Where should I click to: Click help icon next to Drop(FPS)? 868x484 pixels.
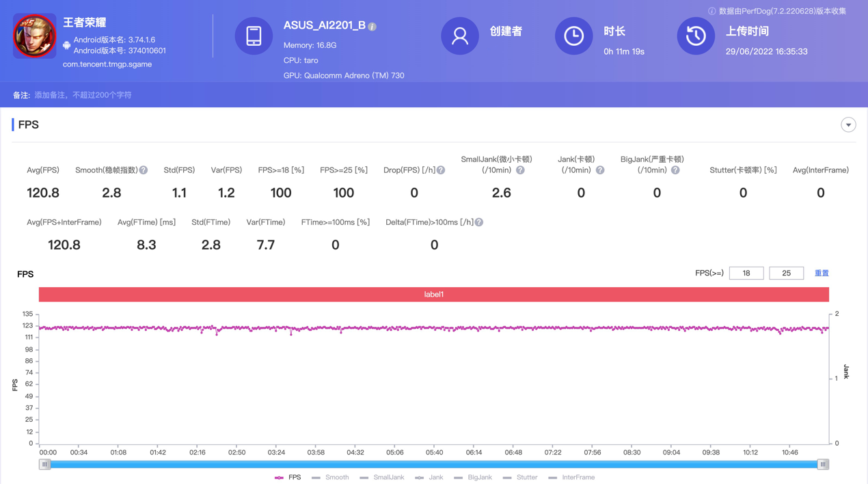tap(441, 170)
